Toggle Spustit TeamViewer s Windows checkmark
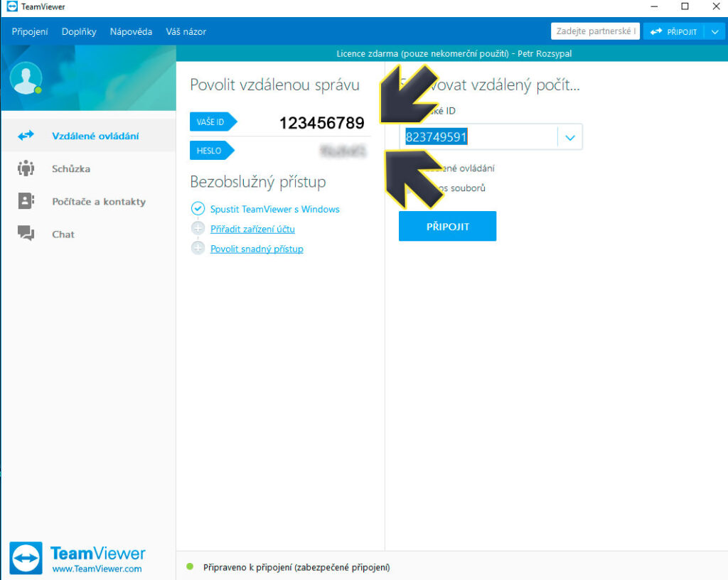 click(x=198, y=209)
